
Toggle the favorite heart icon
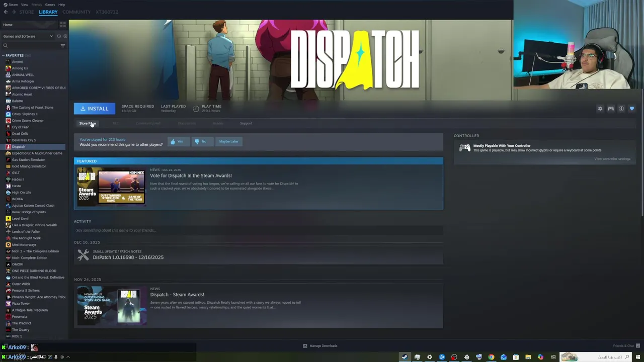pos(632,109)
